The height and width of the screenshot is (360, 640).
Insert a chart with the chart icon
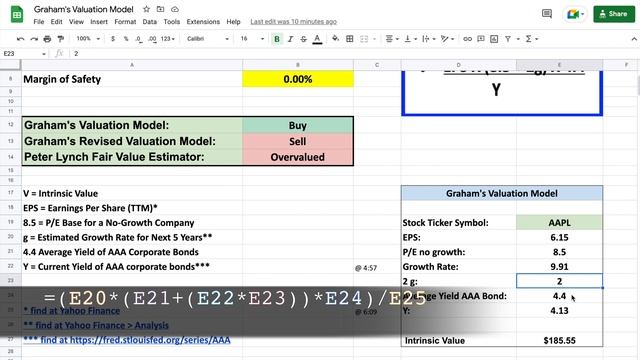(x=494, y=39)
